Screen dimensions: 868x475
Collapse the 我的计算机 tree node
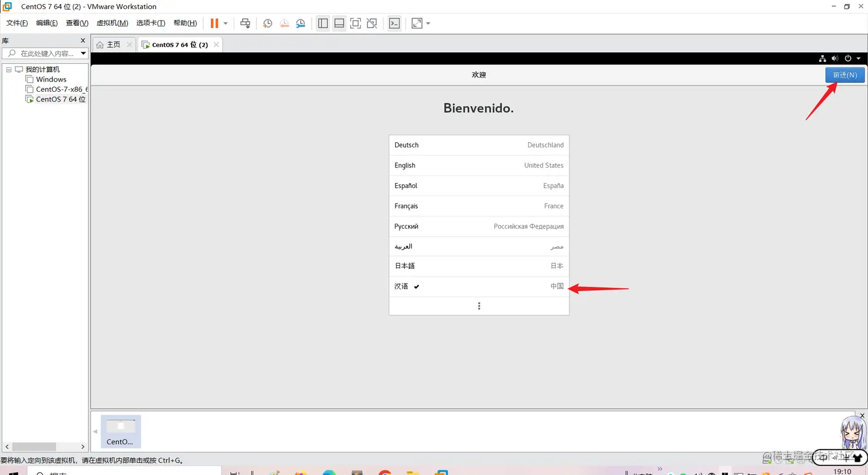[x=9, y=69]
